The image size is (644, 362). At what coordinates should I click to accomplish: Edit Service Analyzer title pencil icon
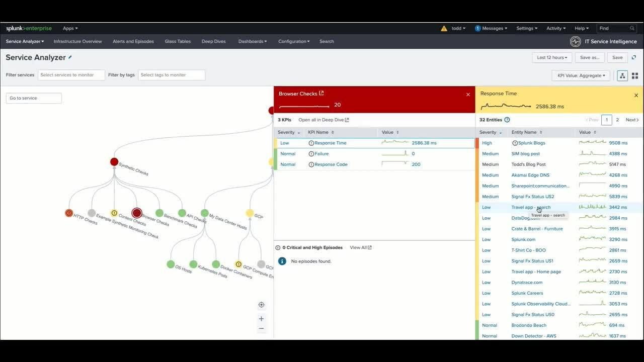click(70, 57)
